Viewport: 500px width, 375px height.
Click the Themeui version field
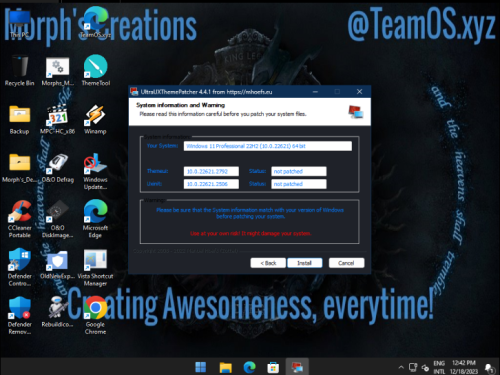(211, 171)
